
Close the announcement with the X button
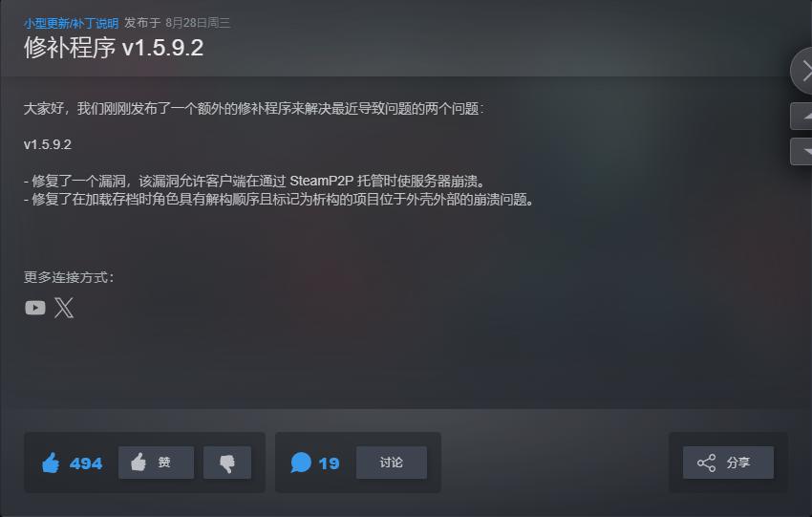pos(802,71)
